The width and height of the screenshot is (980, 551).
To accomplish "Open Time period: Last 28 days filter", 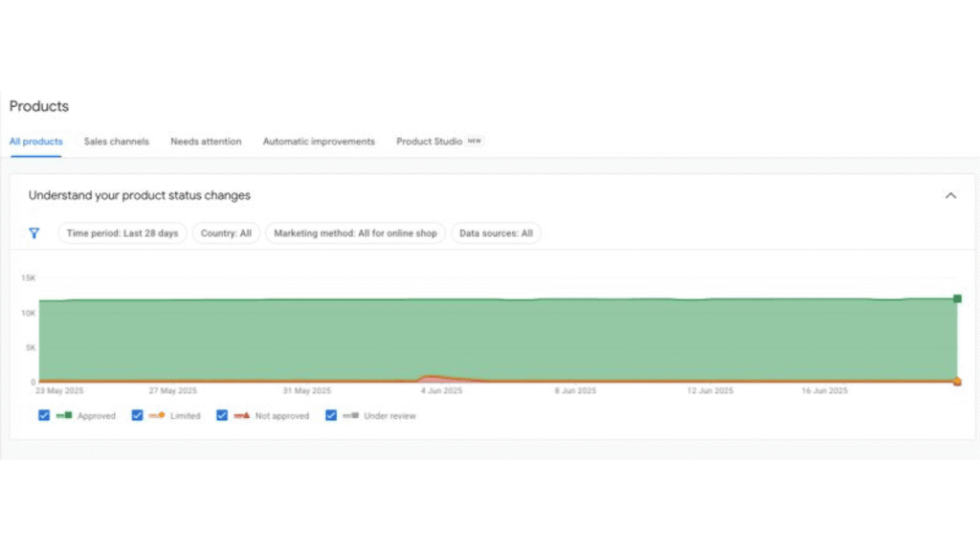I will (122, 233).
